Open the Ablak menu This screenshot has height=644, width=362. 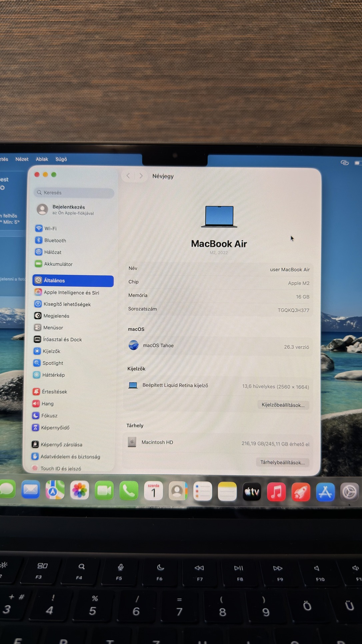coord(42,159)
